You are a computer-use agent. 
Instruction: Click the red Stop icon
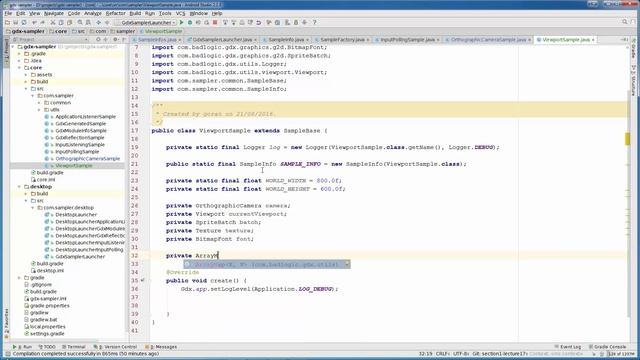[x=215, y=22]
